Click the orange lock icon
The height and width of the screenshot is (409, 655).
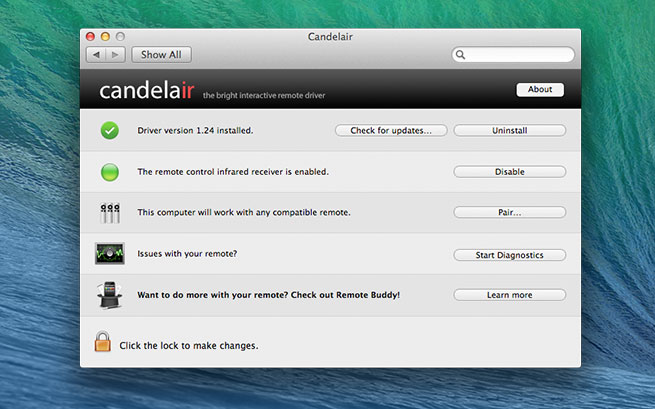(102, 341)
